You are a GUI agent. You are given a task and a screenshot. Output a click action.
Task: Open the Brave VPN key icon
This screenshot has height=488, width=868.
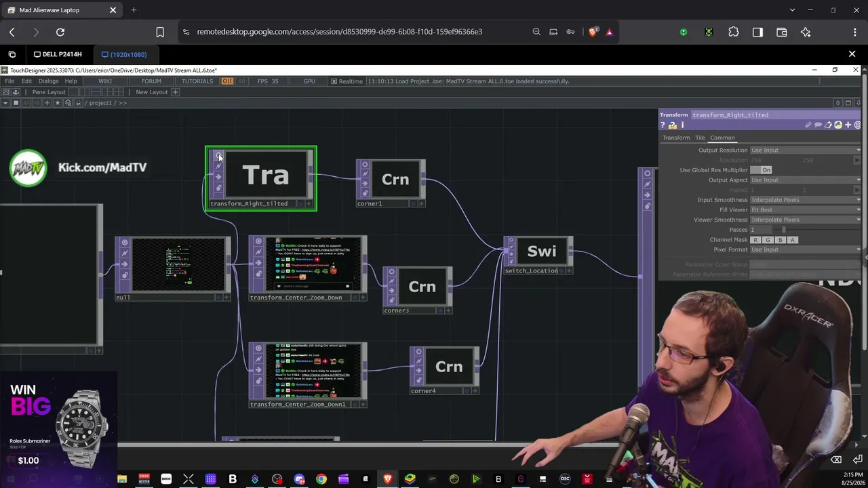pyautogui.click(x=570, y=32)
